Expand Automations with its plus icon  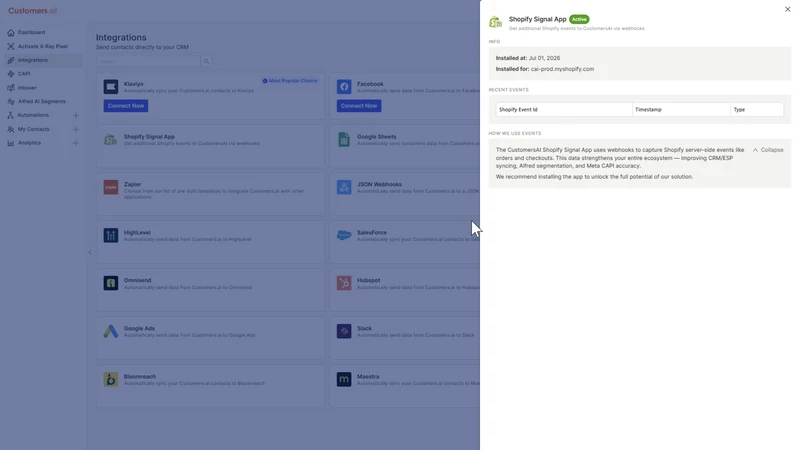pos(76,115)
